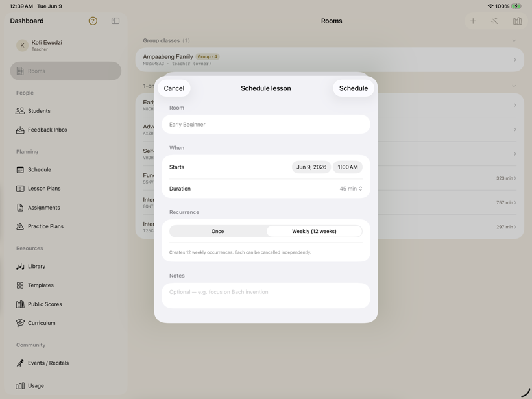Click the Early Beginner room field
This screenshot has height=399, width=532.
[x=265, y=125]
